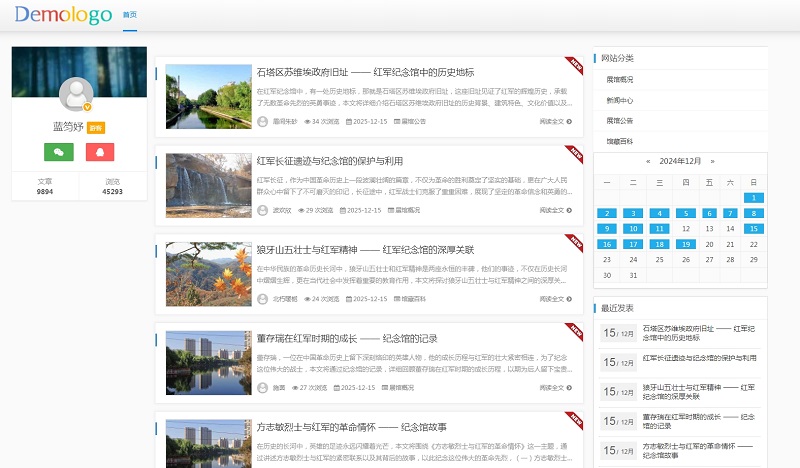Click the city lake thumbnail of 董存瑞 post
Image resolution: width=800 pixels, height=468 pixels.
[209, 363]
